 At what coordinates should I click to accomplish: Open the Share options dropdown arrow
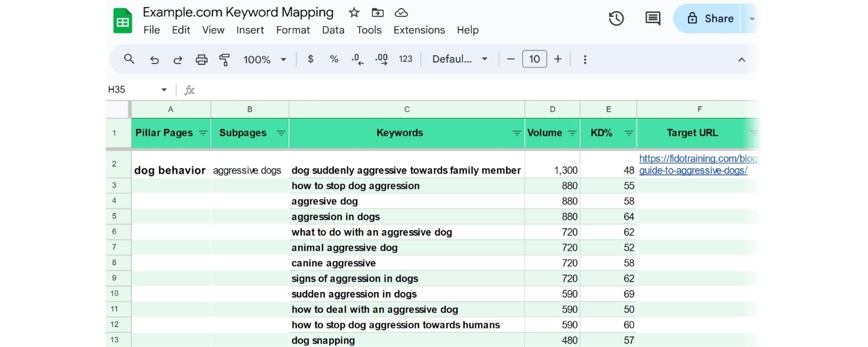pos(751,19)
